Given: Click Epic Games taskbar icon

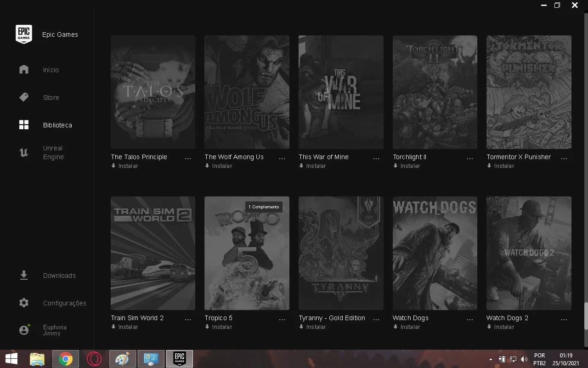Looking at the screenshot, I should 179,359.
